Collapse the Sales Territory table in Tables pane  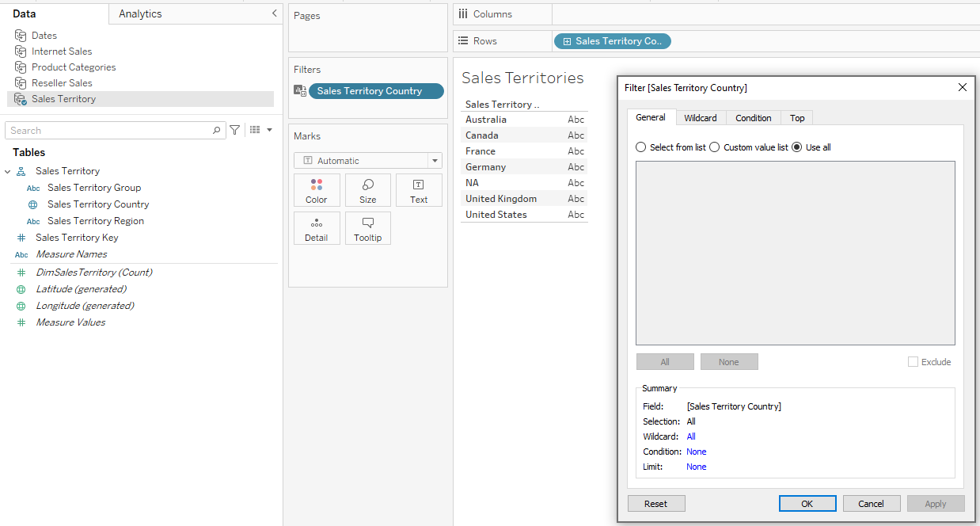pyautogui.click(x=7, y=170)
